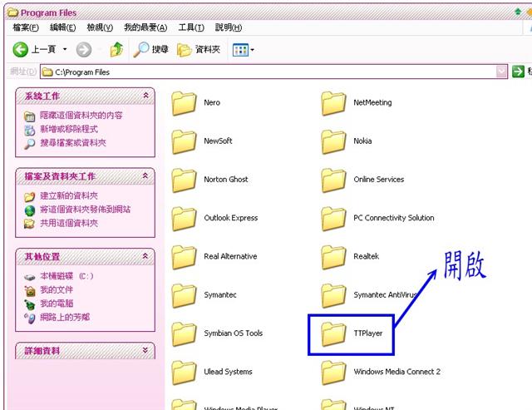Screen dimensions: 532x410
Task: Expand the 詳細資料 panel
Action: coord(145,350)
